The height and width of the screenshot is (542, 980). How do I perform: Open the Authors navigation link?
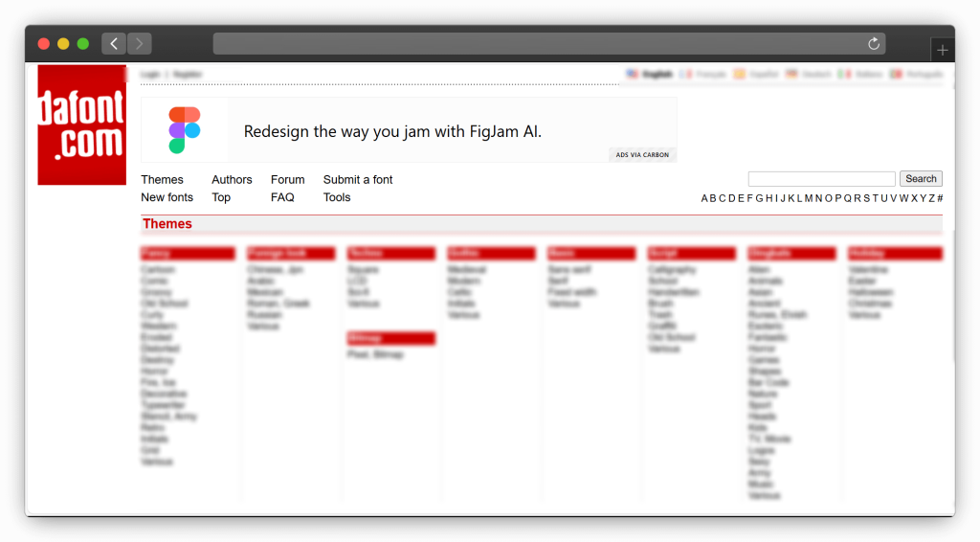coord(232,180)
